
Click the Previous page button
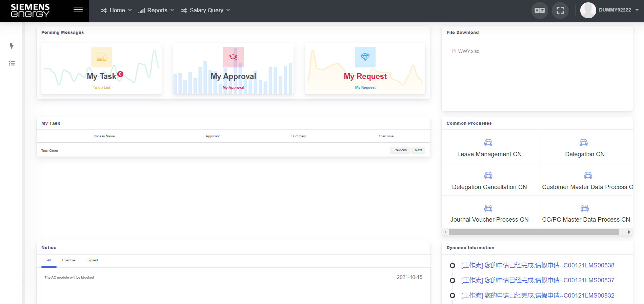pyautogui.click(x=400, y=150)
